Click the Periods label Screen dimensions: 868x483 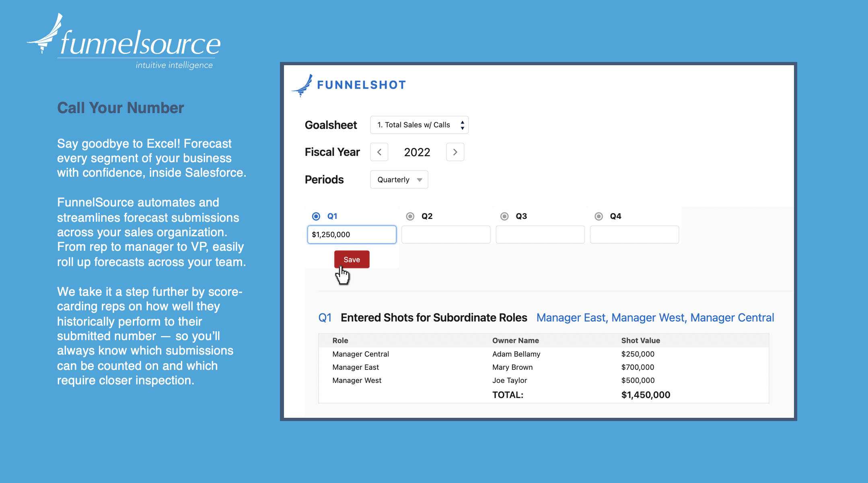pos(324,180)
